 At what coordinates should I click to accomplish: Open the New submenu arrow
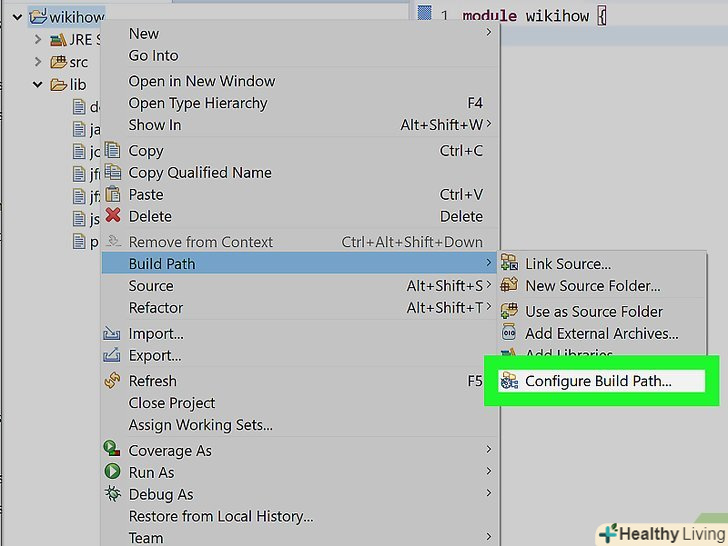(488, 32)
